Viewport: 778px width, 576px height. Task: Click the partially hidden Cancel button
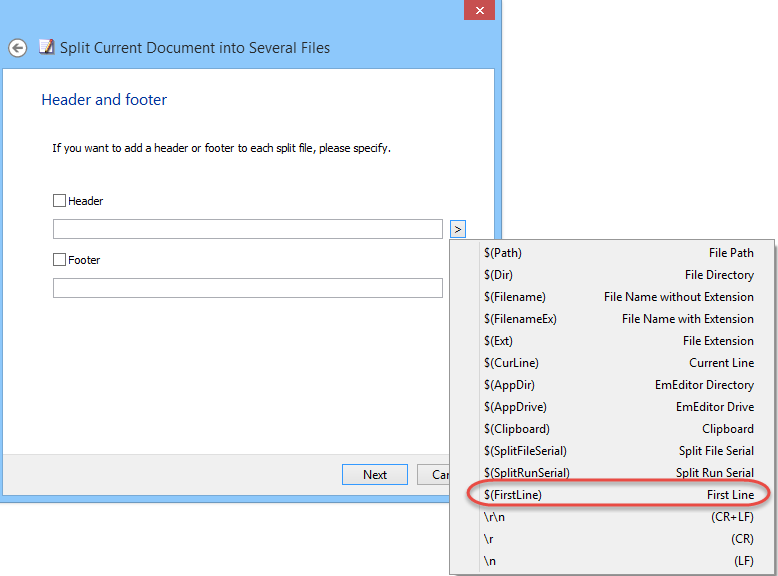(x=434, y=475)
